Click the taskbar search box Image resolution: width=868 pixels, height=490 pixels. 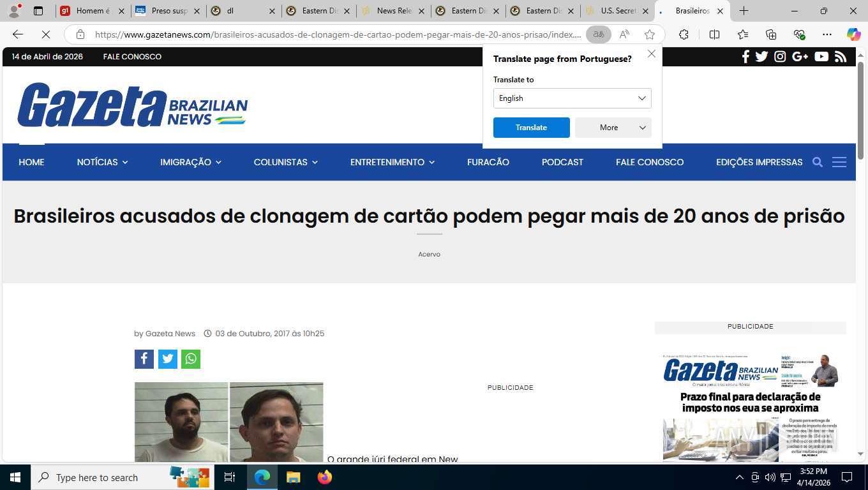[x=121, y=477]
